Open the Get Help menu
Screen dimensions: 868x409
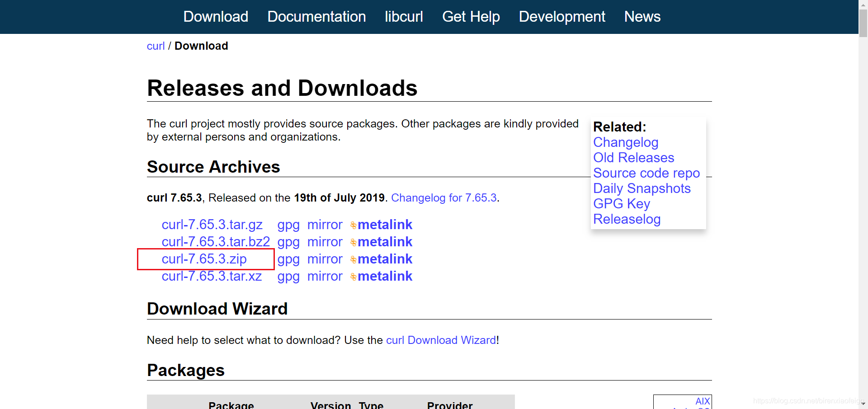click(x=471, y=17)
